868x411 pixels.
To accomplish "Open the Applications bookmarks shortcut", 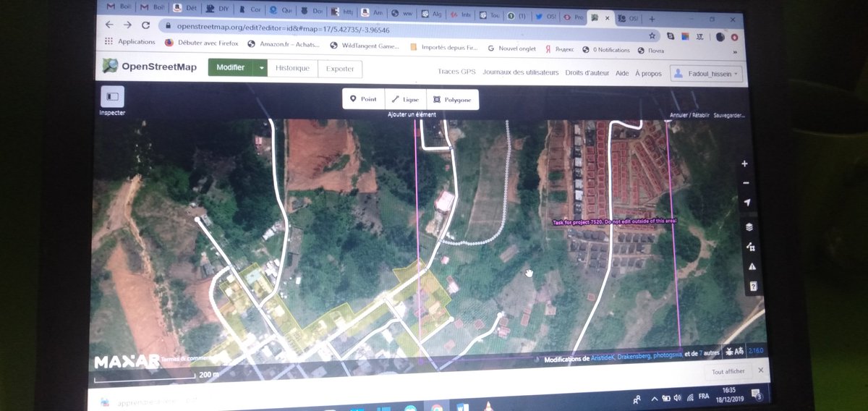I will click(130, 42).
